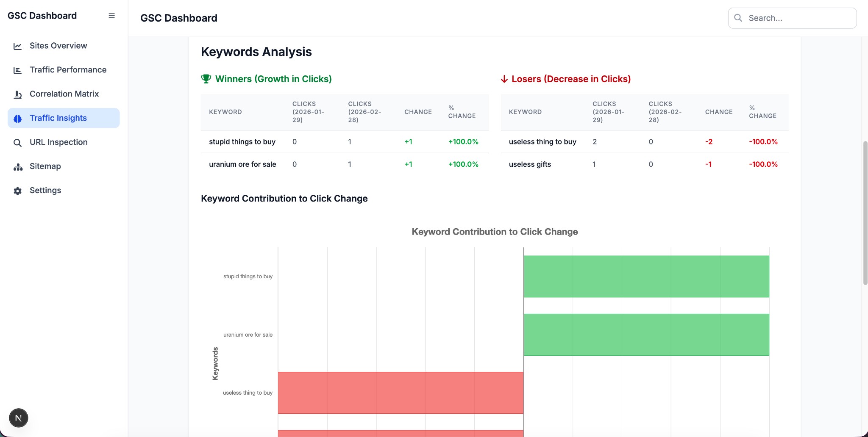The image size is (868, 437).
Task: Click the Losers down-arrow icon
Action: click(x=504, y=79)
